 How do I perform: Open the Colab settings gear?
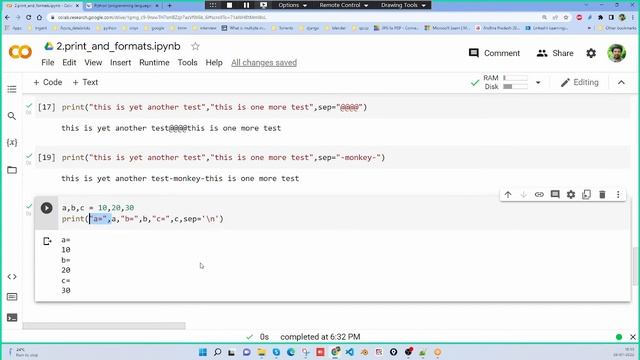pos(591,53)
